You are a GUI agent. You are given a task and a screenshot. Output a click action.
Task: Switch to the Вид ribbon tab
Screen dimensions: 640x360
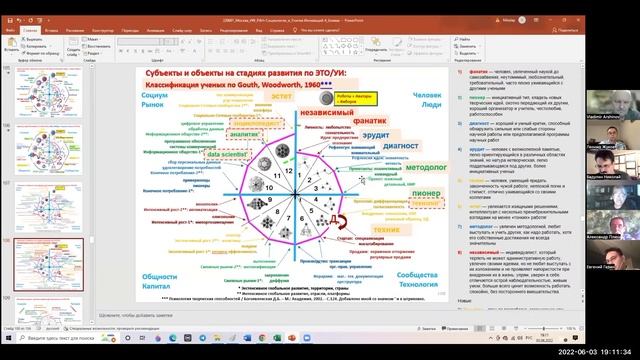pos(259,31)
